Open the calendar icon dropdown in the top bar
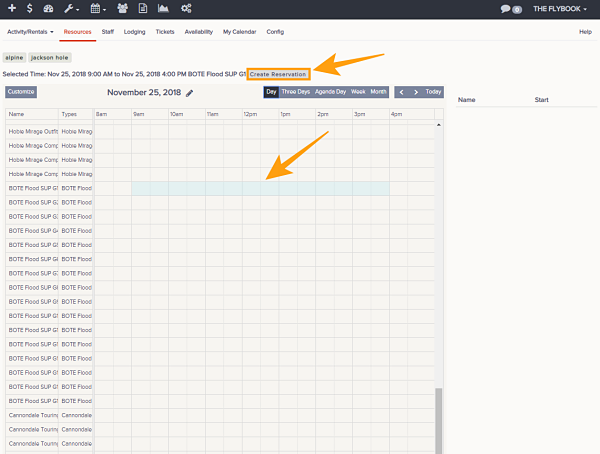The width and height of the screenshot is (600, 454). coord(98,8)
